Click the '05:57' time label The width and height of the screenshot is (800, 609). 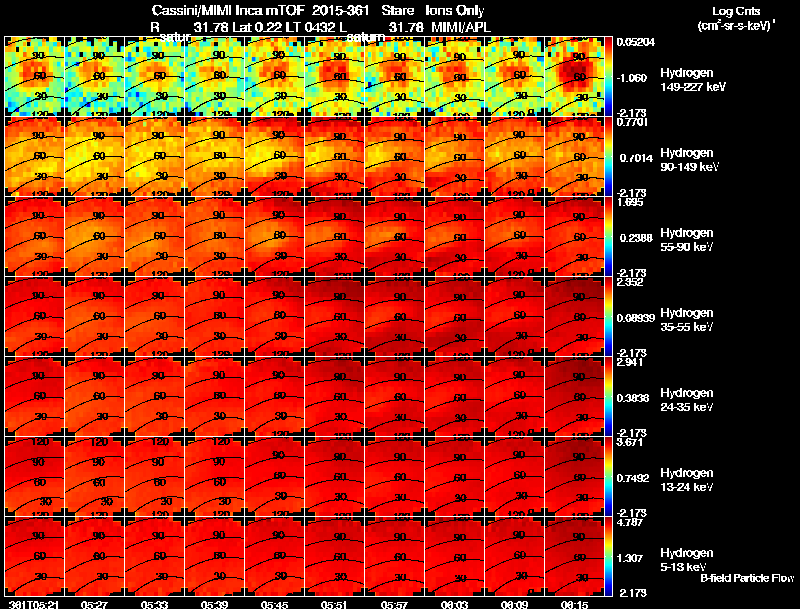click(395, 604)
